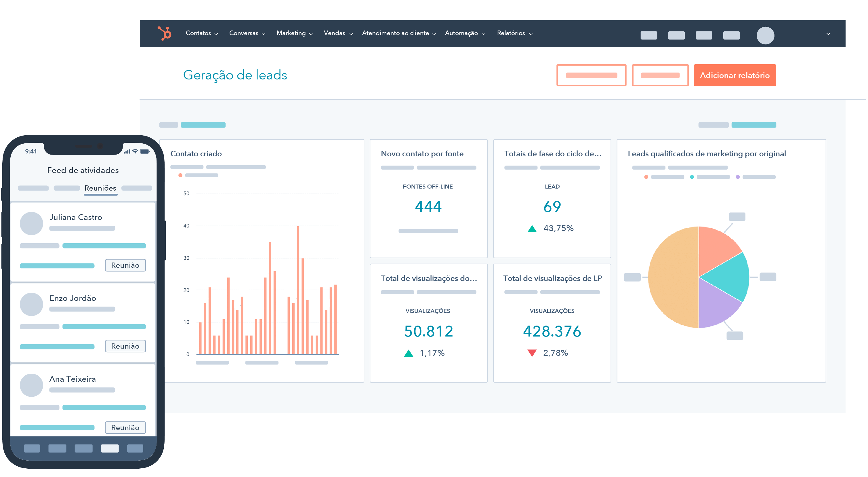Click the tallest bar in Contato criado chart

pyautogui.click(x=298, y=290)
